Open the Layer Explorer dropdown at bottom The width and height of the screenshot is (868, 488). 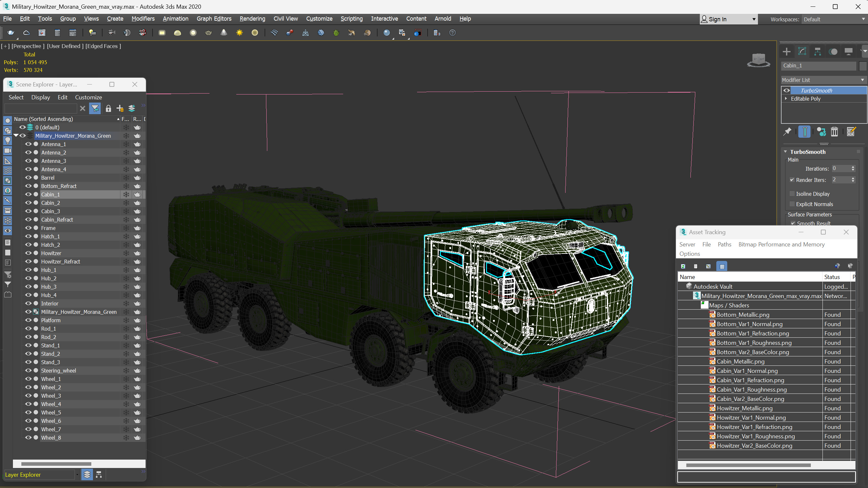click(77, 474)
